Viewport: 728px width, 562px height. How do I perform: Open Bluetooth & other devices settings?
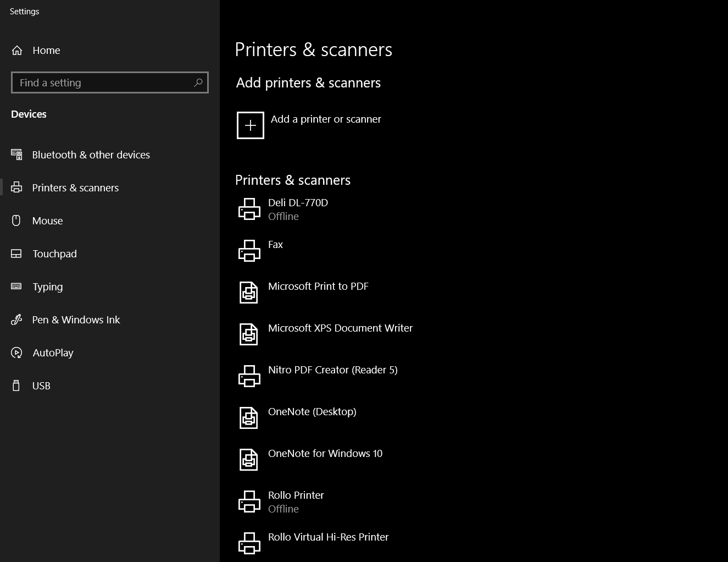point(91,155)
